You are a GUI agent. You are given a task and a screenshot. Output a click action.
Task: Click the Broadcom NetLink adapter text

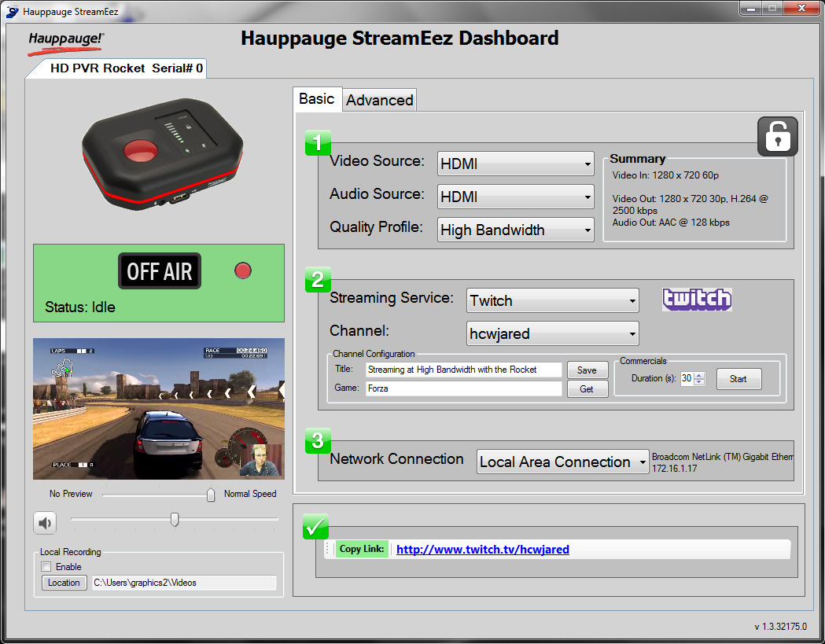click(723, 457)
